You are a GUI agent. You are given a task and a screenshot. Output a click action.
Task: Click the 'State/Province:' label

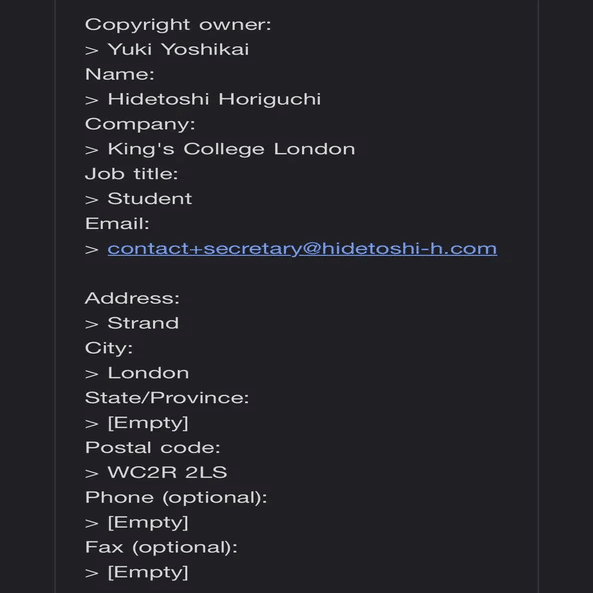coord(167,397)
